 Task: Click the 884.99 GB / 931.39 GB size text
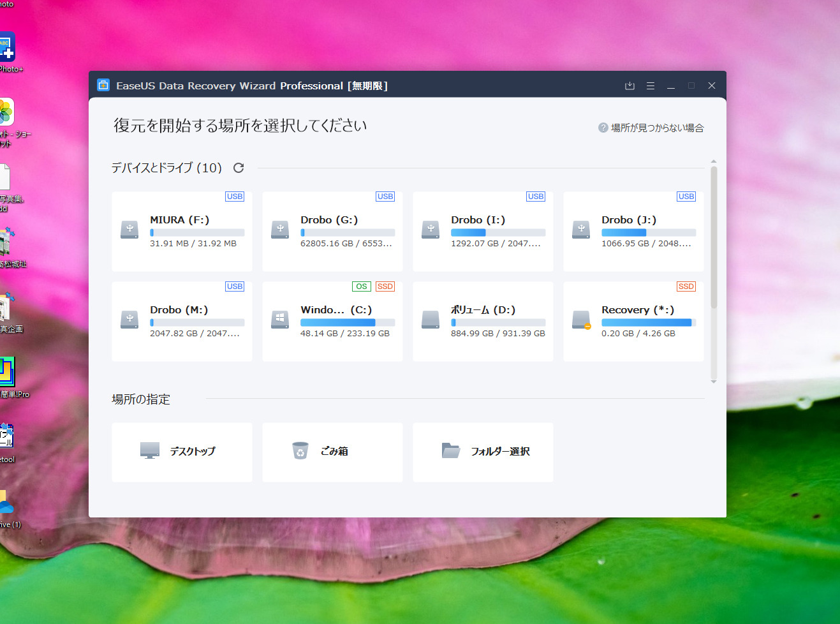coord(498,334)
